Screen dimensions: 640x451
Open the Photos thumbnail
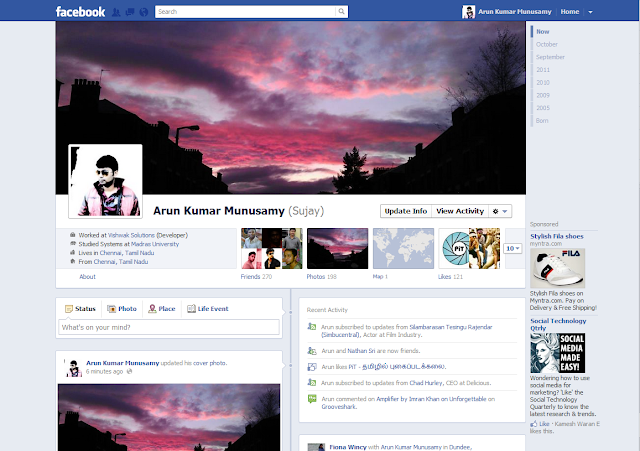337,248
